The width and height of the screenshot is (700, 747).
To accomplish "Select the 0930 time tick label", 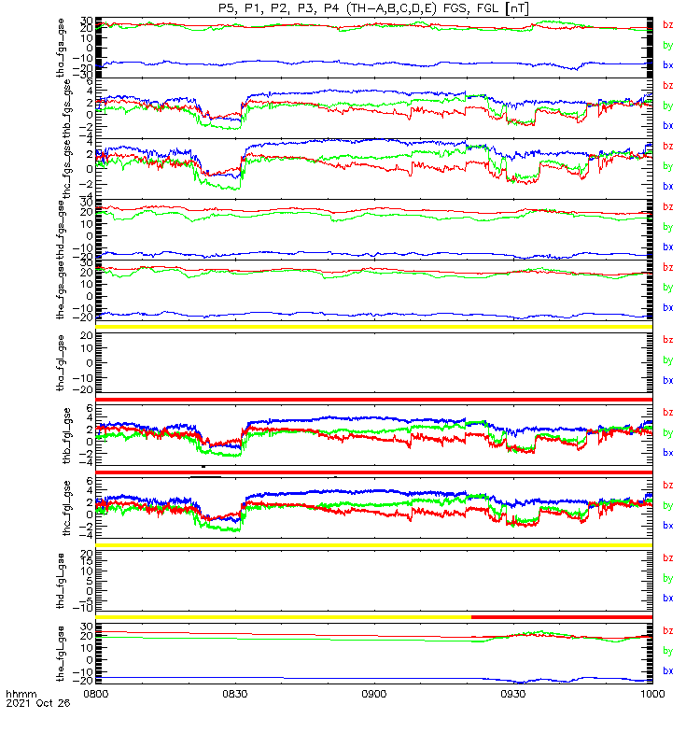I will 512,694.
